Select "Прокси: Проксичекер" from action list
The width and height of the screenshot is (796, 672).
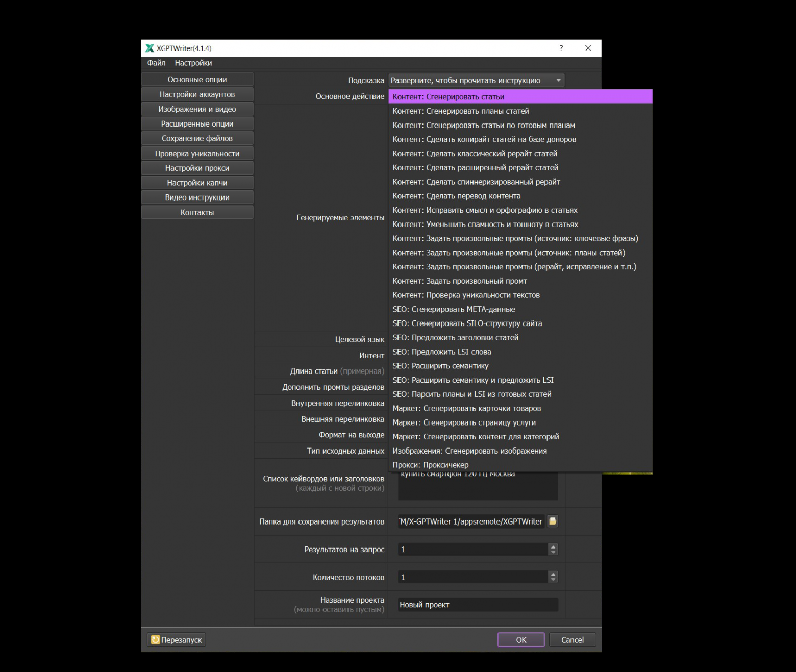pyautogui.click(x=430, y=464)
